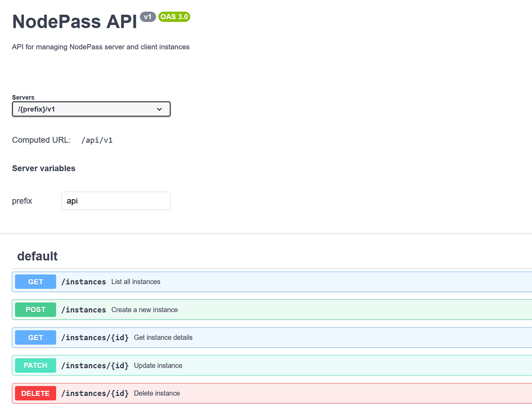
Task: Click the /instances/{id} path of the DELETE endpoint
Action: (x=95, y=393)
